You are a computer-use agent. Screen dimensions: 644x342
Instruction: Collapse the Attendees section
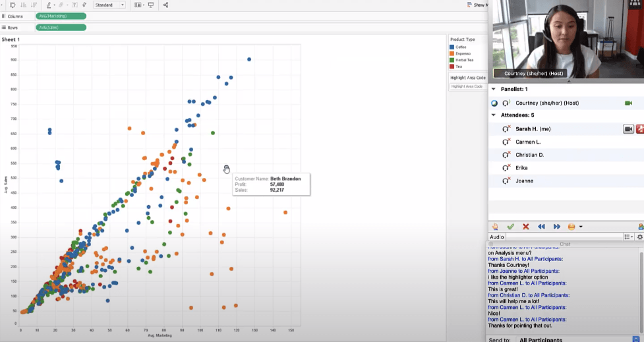point(494,115)
